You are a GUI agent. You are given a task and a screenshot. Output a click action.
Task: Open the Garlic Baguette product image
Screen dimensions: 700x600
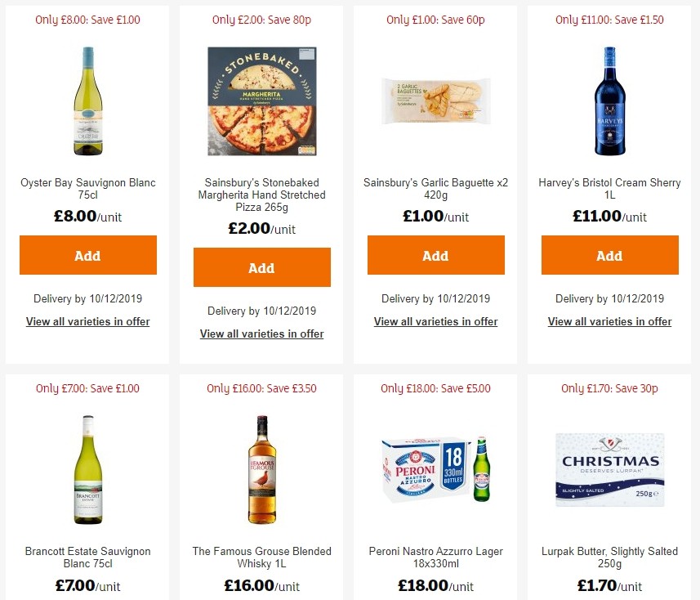tap(435, 101)
